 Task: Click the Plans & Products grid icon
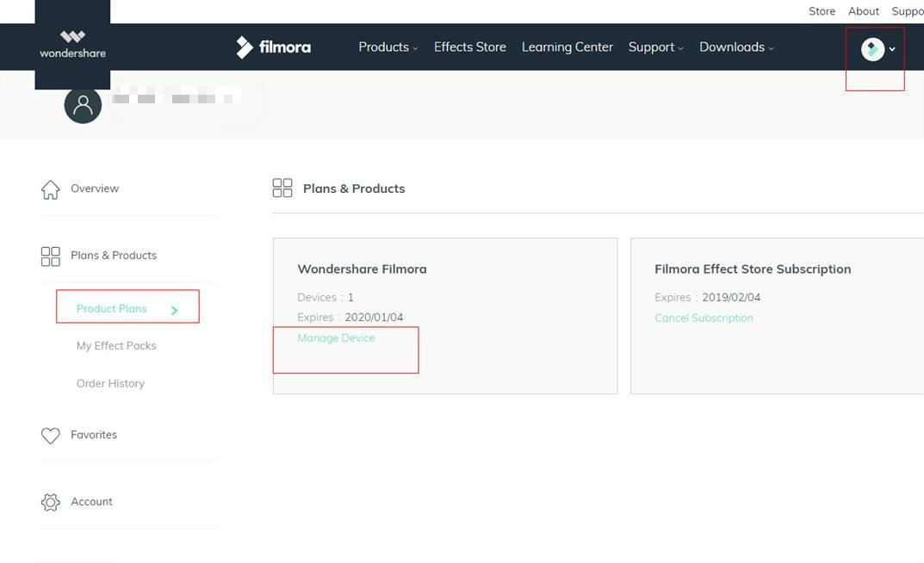(x=50, y=255)
